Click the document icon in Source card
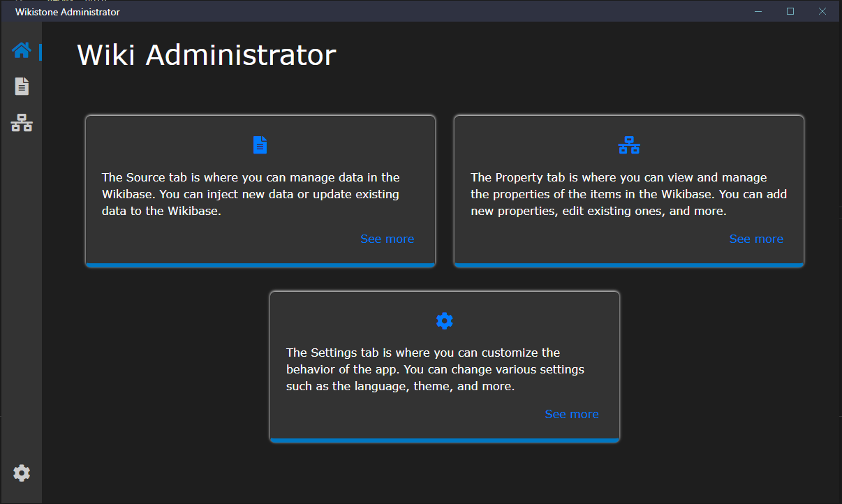The image size is (842, 504). 260,145
